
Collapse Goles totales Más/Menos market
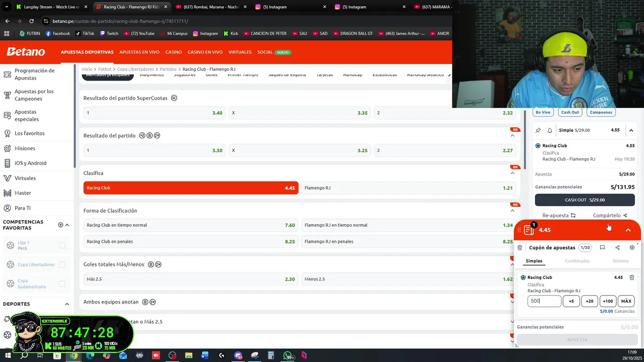click(512, 264)
